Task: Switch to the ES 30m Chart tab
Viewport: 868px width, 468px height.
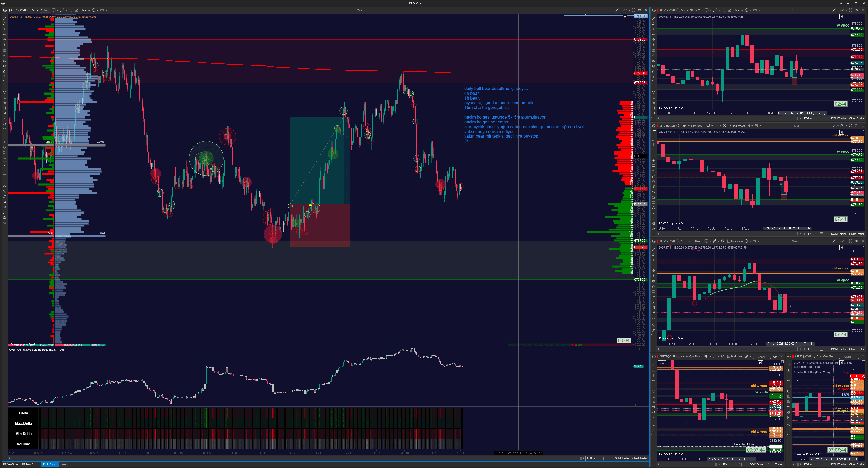Action: coord(30,464)
